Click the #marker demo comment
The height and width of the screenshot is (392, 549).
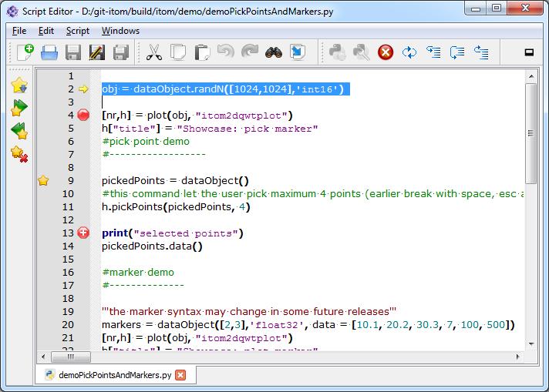(138, 272)
